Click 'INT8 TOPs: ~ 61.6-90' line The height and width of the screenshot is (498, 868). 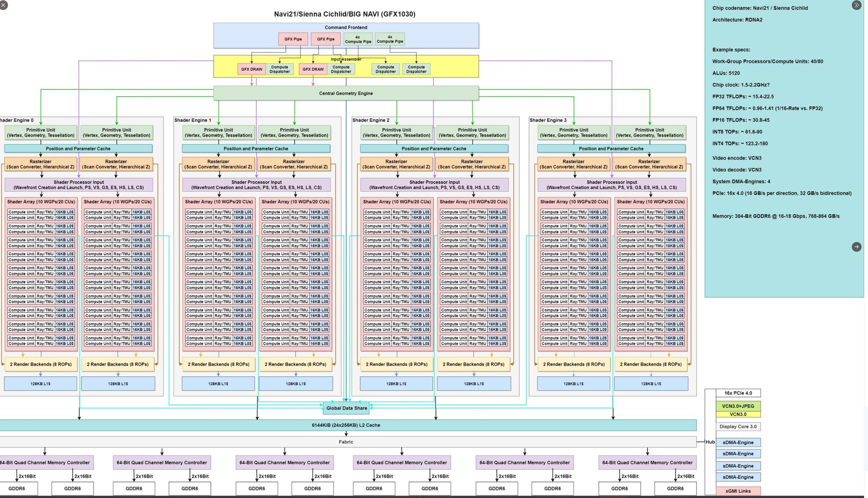[737, 132]
